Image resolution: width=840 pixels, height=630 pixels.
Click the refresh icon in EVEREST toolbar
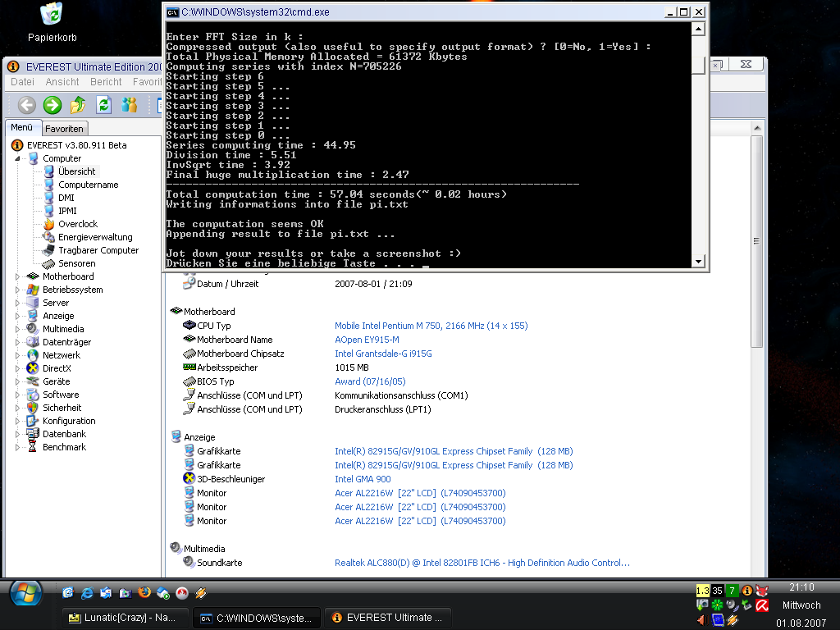pyautogui.click(x=103, y=105)
